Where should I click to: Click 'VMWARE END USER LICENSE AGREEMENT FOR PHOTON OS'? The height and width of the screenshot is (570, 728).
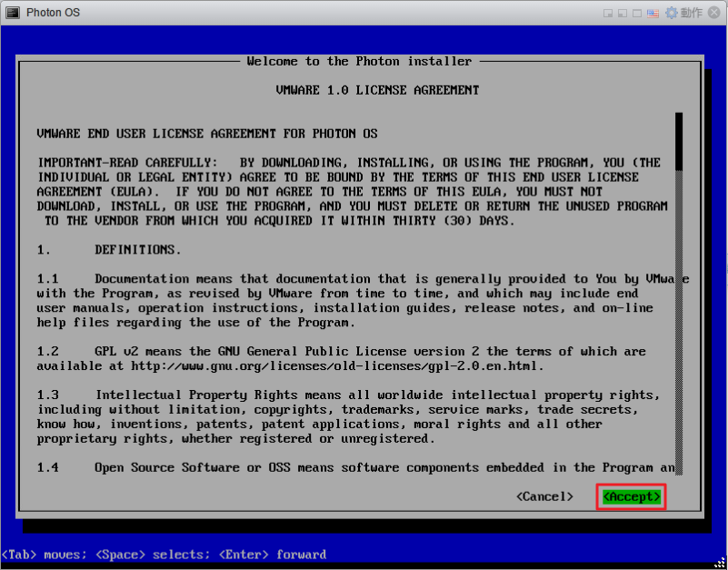click(207, 134)
